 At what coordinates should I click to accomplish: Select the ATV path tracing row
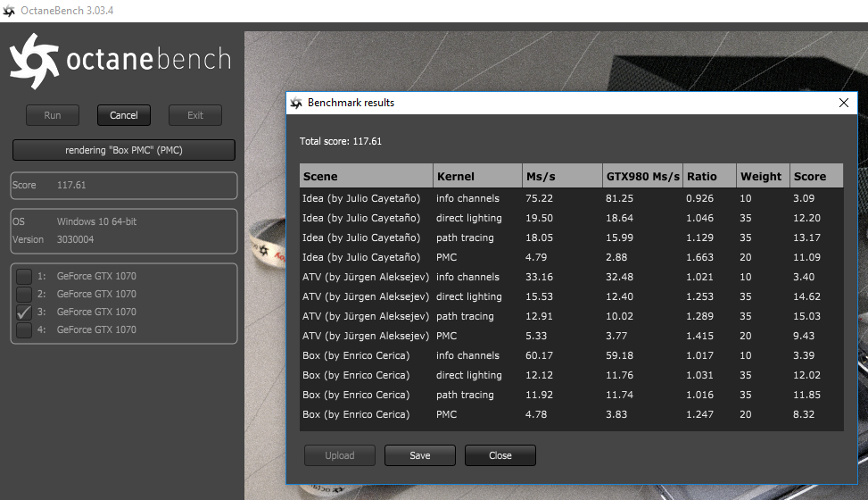(572, 317)
